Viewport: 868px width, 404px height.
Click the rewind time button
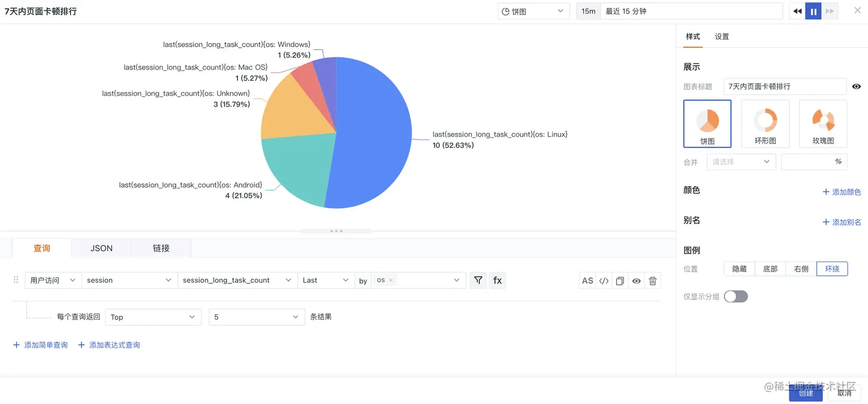pos(797,11)
